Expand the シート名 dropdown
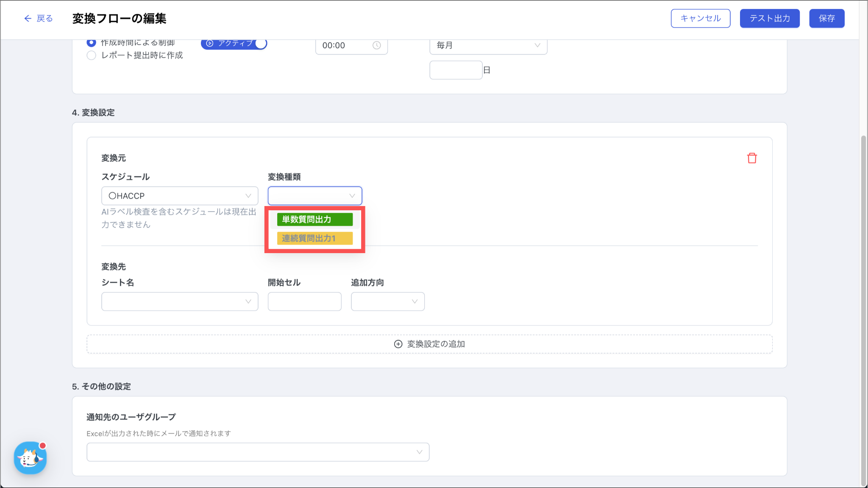Screen dimensions: 868x488 [x=180, y=301]
